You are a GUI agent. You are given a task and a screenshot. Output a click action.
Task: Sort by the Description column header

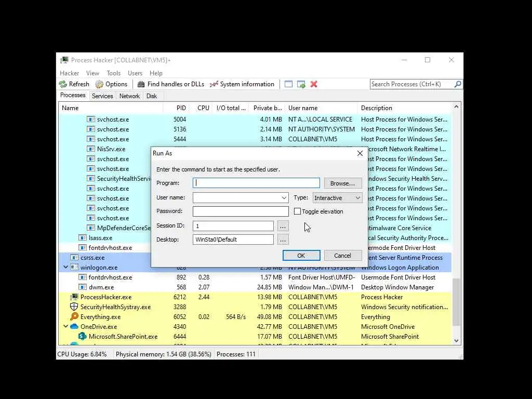click(404, 108)
